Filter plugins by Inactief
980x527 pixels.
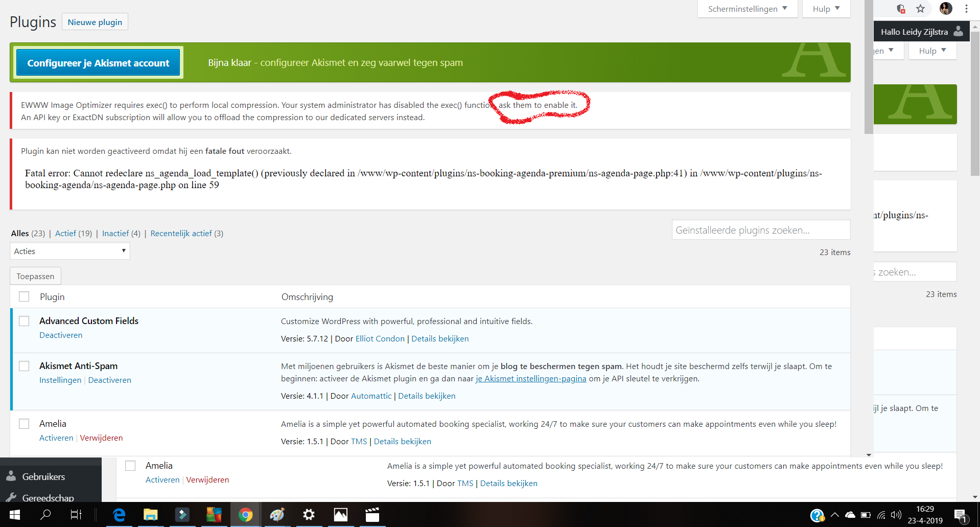115,233
